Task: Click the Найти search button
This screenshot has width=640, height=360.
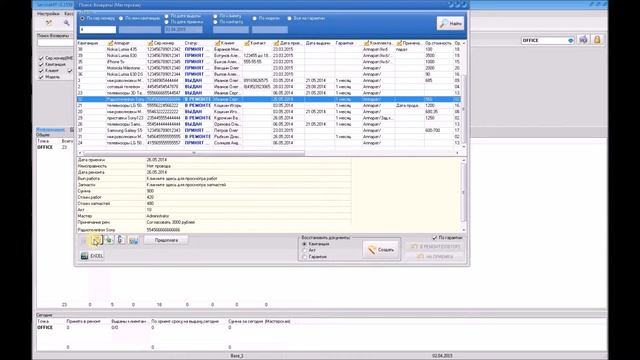Action: tap(450, 23)
